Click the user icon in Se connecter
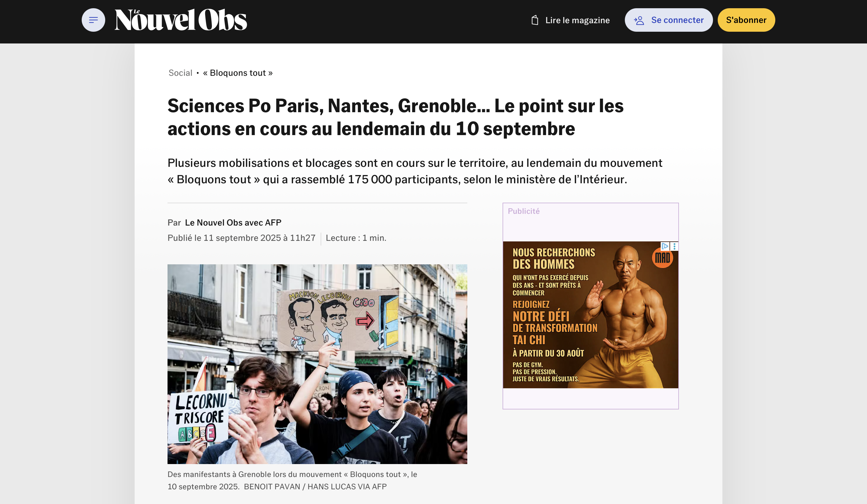 pyautogui.click(x=639, y=20)
